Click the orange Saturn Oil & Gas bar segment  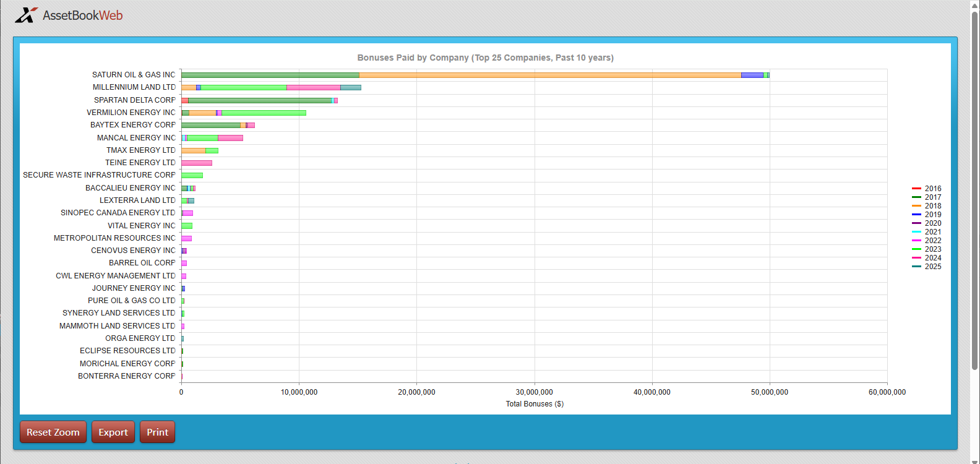549,75
